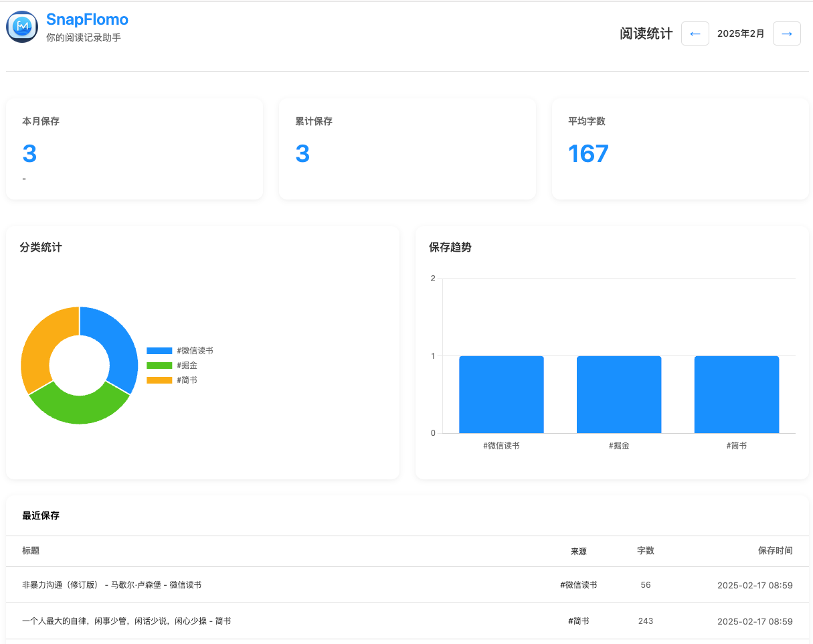Click the #简书 bar in the trend chart

(x=736, y=394)
